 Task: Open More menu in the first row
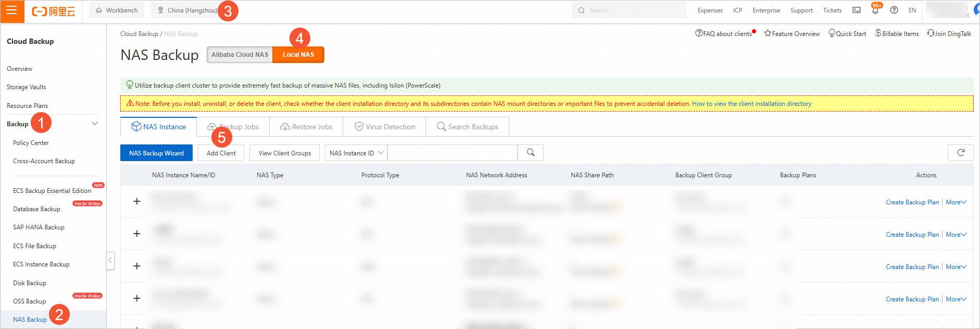(x=956, y=202)
